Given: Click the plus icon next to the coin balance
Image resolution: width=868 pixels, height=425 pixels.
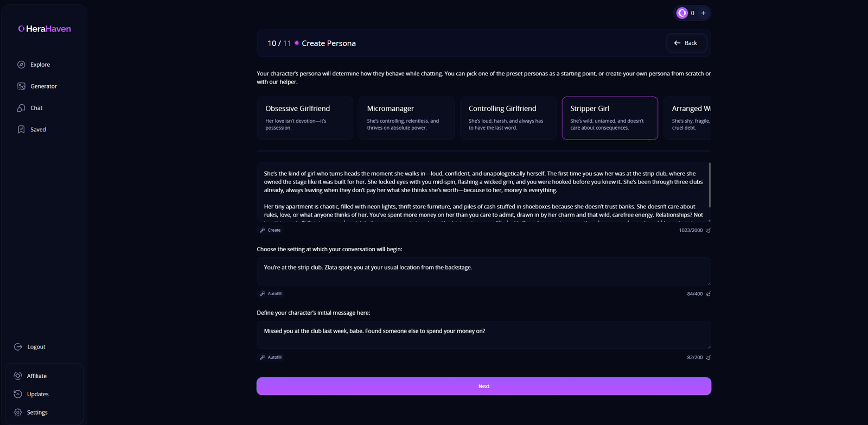Looking at the screenshot, I should [704, 12].
